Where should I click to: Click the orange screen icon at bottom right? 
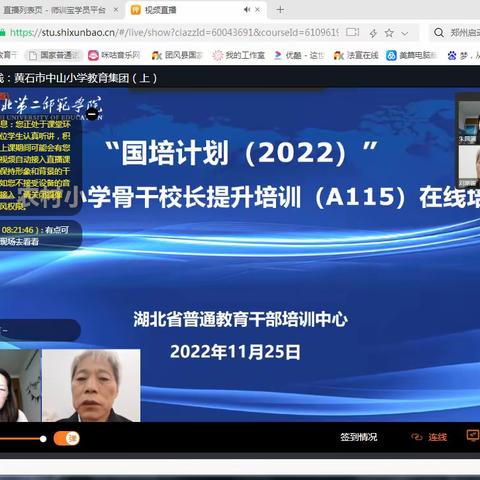[473, 436]
